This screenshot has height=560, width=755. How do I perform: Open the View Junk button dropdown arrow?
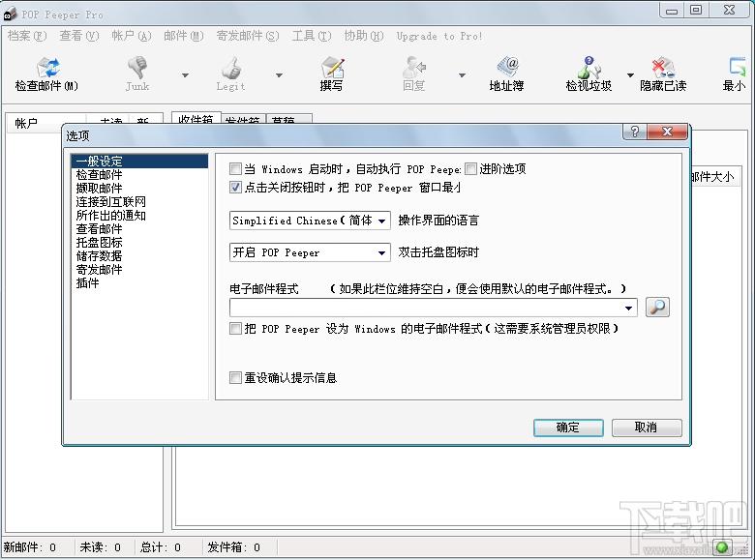pyautogui.click(x=630, y=75)
